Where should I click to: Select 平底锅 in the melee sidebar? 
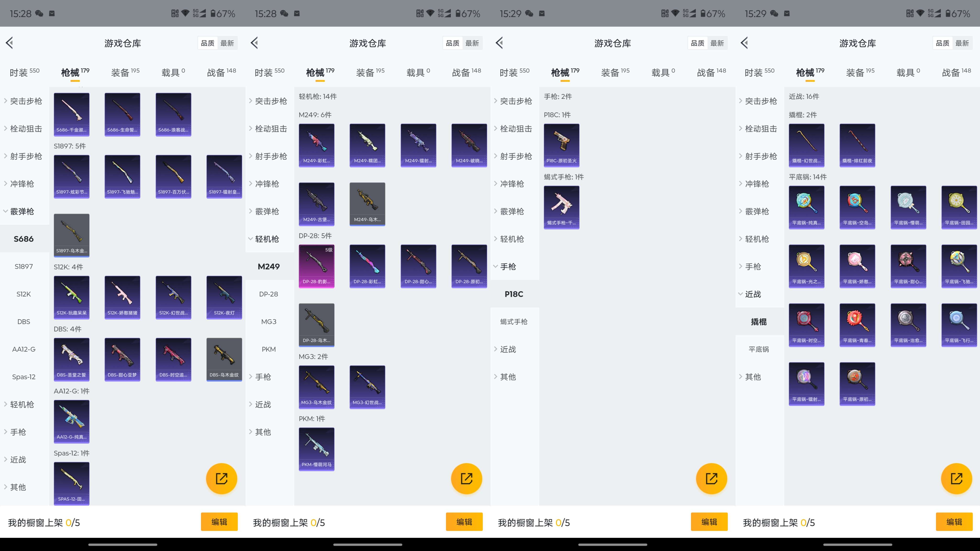tap(759, 349)
